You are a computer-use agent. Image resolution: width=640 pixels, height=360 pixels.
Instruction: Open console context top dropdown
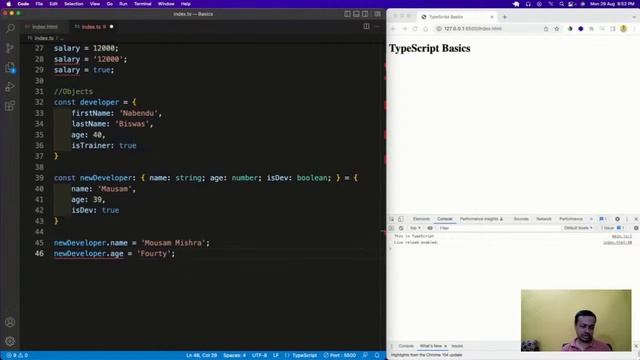[x=415, y=228]
